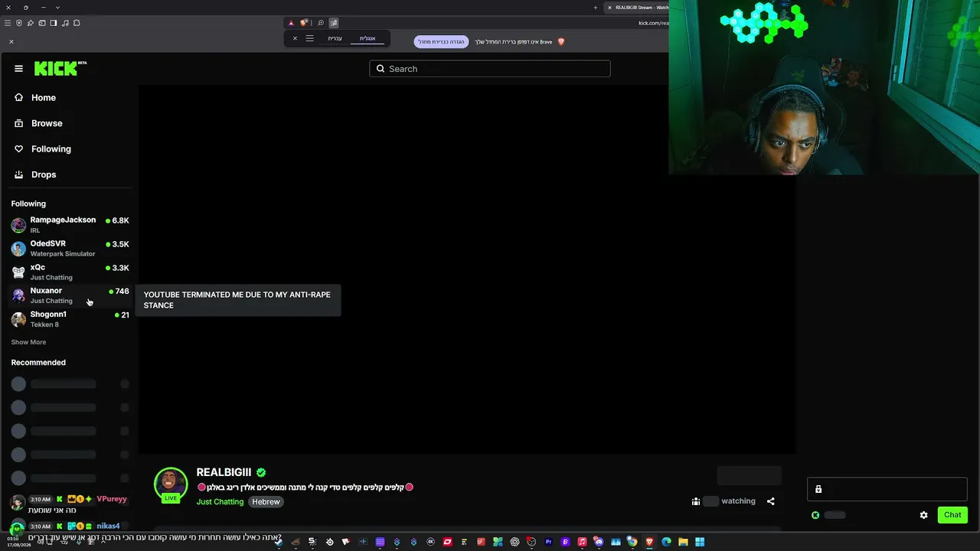Image resolution: width=980 pixels, height=551 pixels.
Task: Open Discord from the taskbar
Action: coord(599,542)
